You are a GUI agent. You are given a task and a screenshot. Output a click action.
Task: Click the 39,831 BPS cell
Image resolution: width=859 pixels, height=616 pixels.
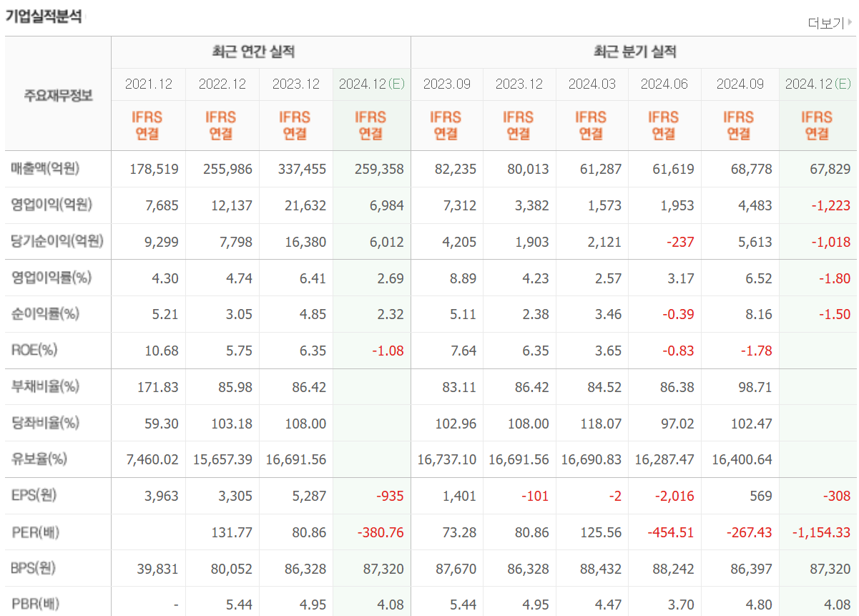coord(158,569)
